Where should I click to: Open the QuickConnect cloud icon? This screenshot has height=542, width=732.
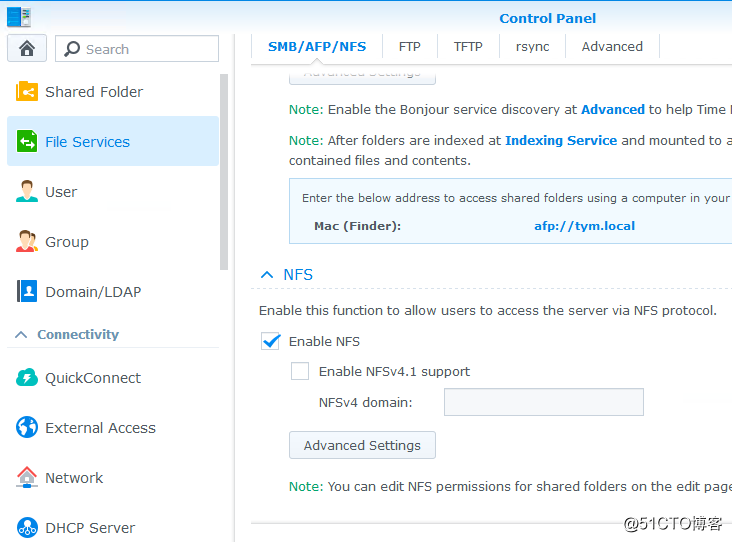[x=27, y=377]
